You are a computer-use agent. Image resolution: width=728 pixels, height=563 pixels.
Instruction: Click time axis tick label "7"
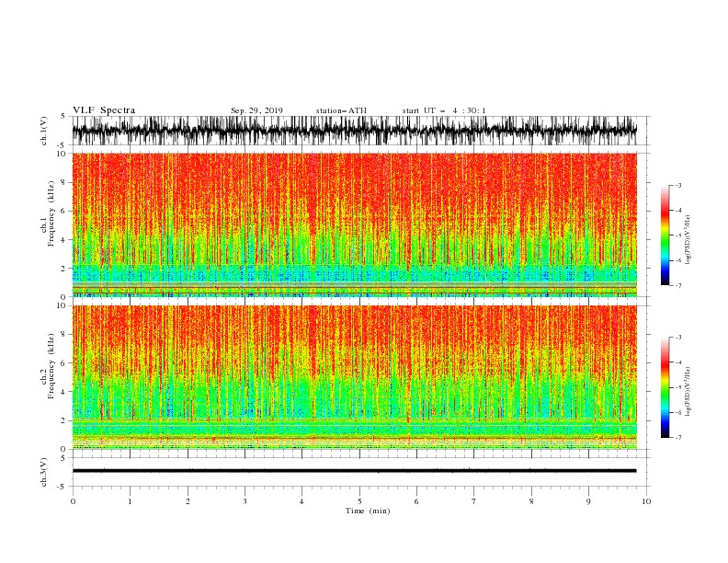(474, 501)
